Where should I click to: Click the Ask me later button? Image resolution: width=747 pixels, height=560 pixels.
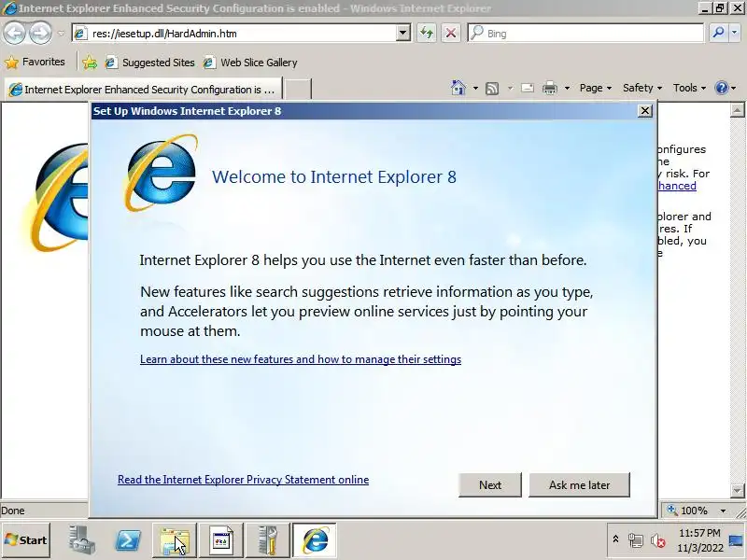pyautogui.click(x=579, y=484)
